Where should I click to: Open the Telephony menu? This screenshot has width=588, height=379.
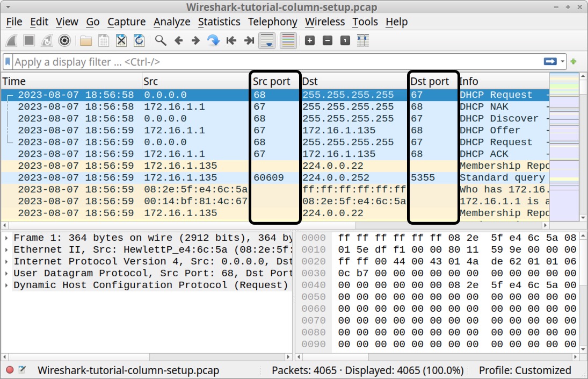273,22
